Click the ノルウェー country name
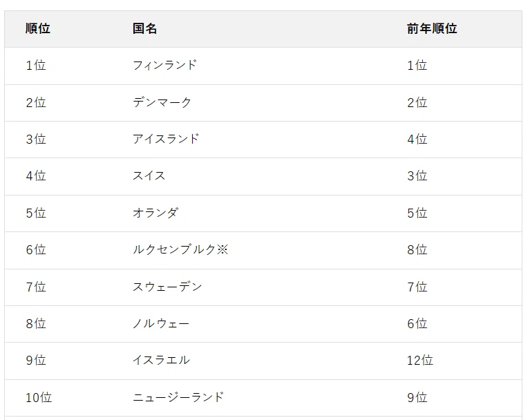 coord(161,324)
